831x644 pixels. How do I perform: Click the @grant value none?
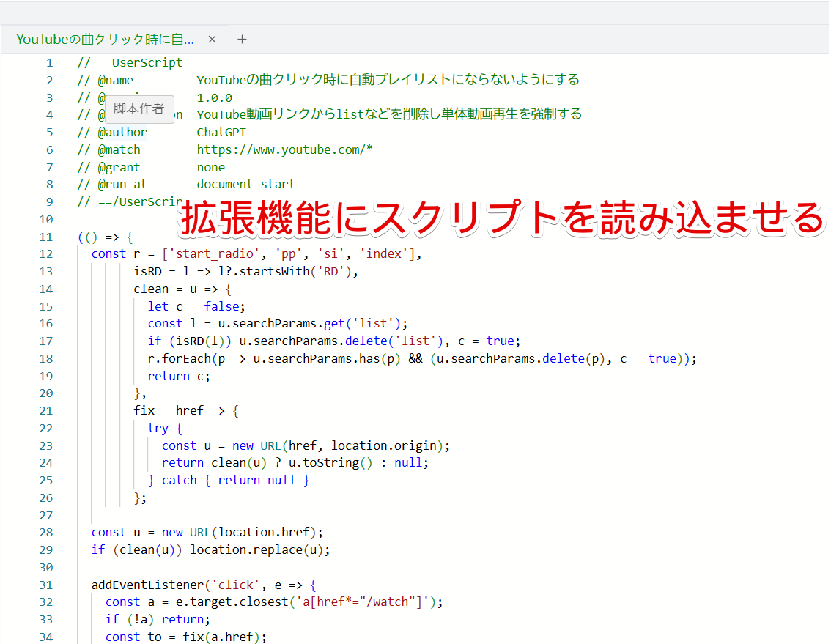click(210, 167)
